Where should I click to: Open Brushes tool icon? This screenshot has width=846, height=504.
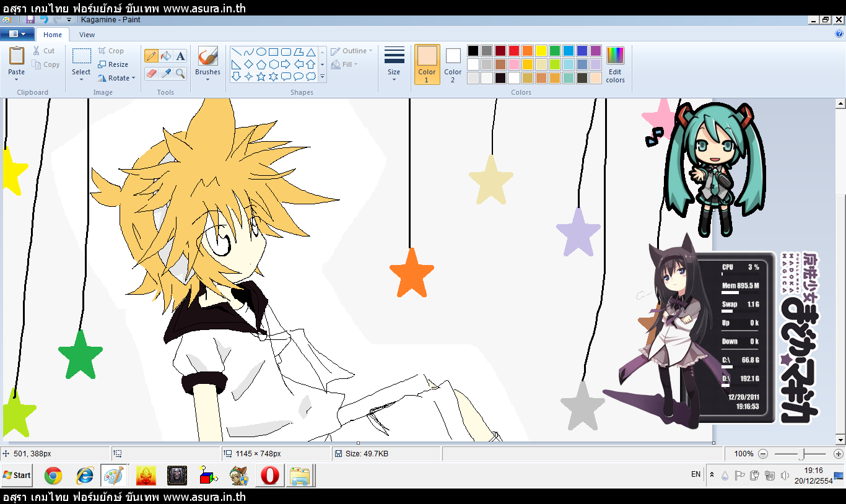[207, 56]
